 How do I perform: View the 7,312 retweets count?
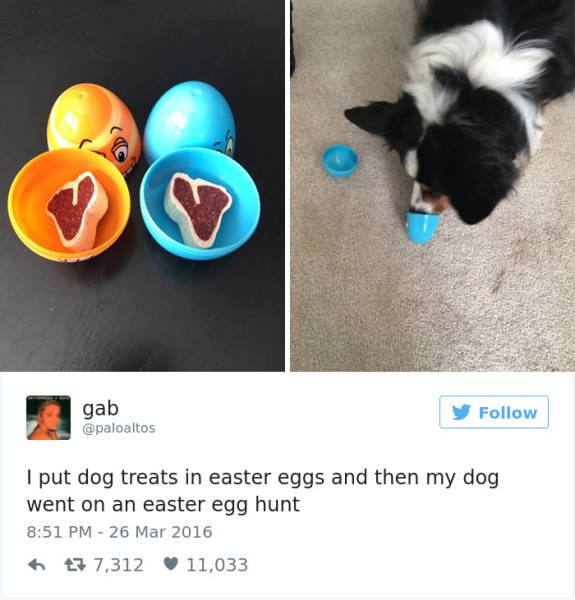119,565
